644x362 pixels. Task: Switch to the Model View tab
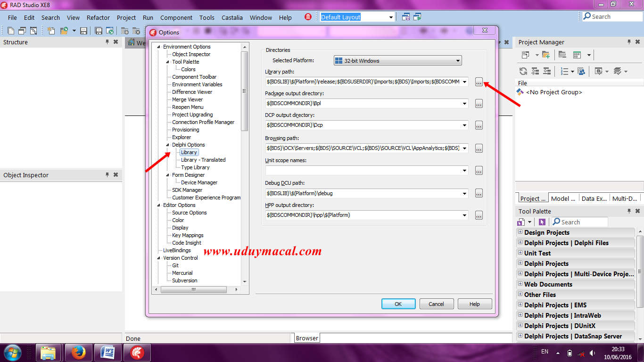(563, 198)
